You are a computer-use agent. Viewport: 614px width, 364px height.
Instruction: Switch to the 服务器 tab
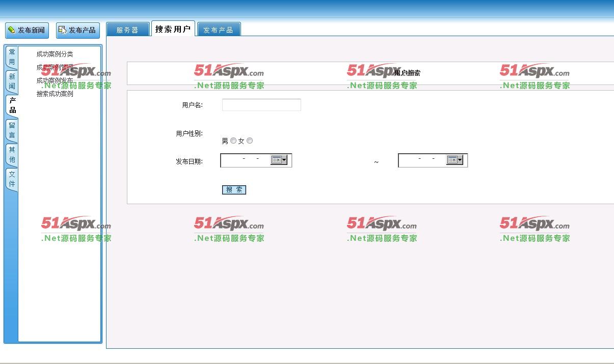[128, 30]
